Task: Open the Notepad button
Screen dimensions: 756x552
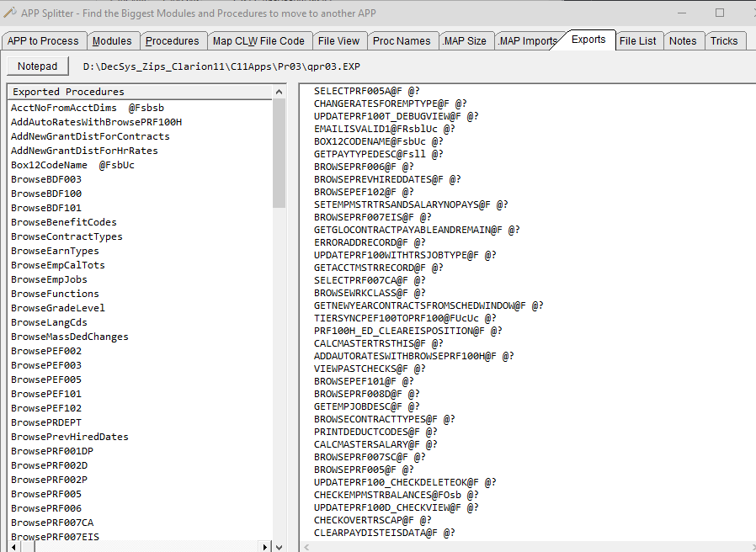Action: 38,66
